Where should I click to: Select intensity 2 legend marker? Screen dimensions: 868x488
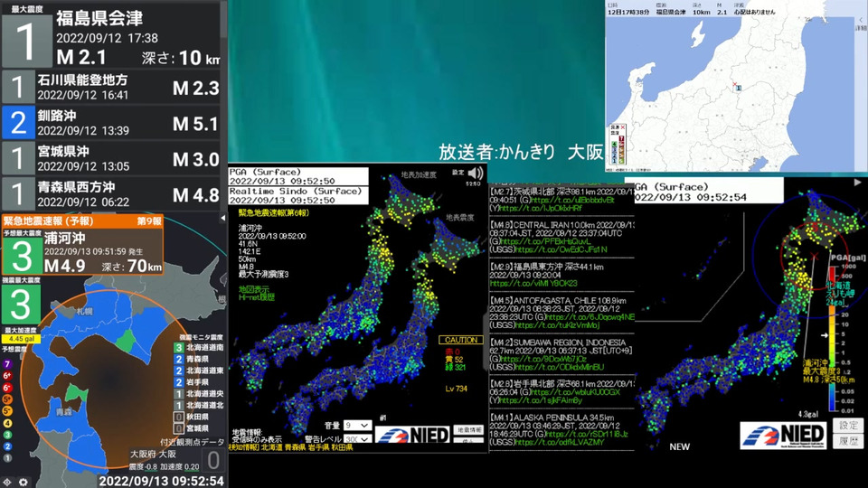click(7, 446)
